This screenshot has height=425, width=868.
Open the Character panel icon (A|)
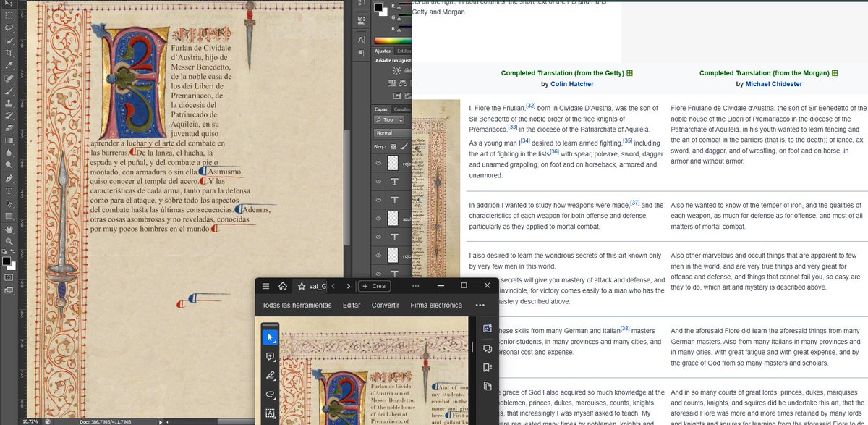361,39
